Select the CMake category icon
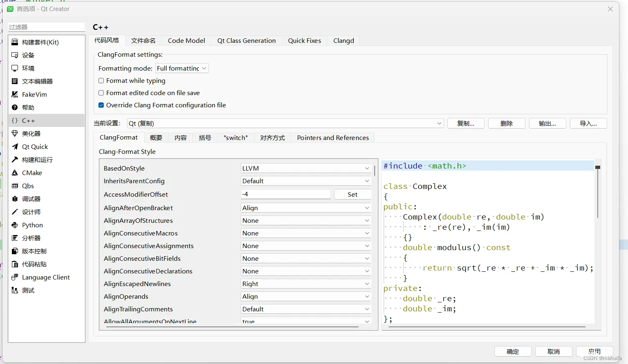Image resolution: width=628 pixels, height=364 pixels. pyautogui.click(x=15, y=173)
